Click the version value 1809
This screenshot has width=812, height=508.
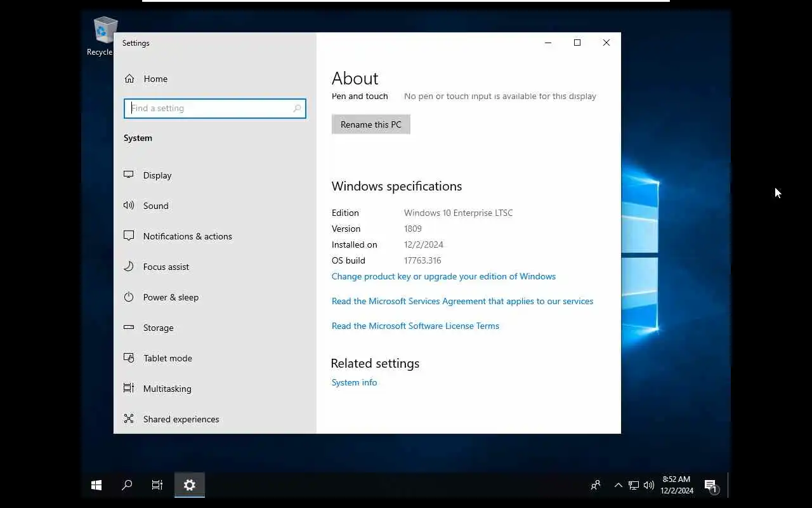(413, 229)
